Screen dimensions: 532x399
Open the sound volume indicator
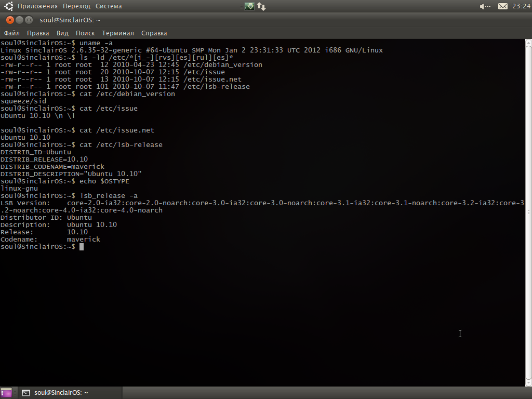point(485,6)
